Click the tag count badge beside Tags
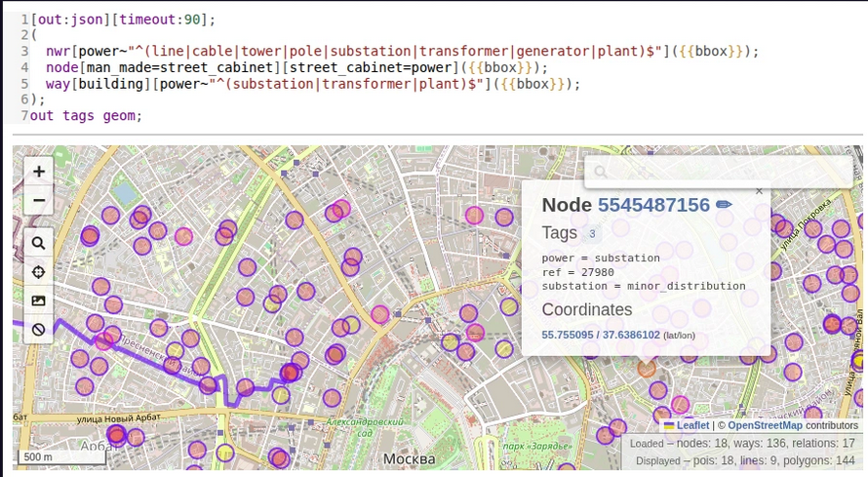Viewport: 868px width, 477px height. click(592, 233)
